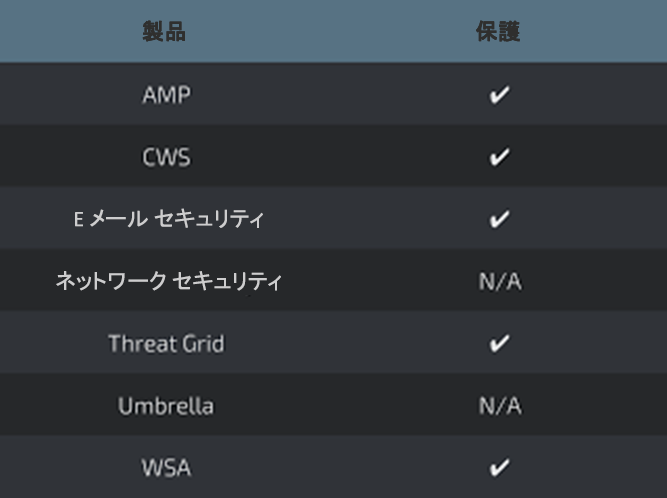This screenshot has width=667, height=498.
Task: Click the WSA product name
Action: point(166,467)
